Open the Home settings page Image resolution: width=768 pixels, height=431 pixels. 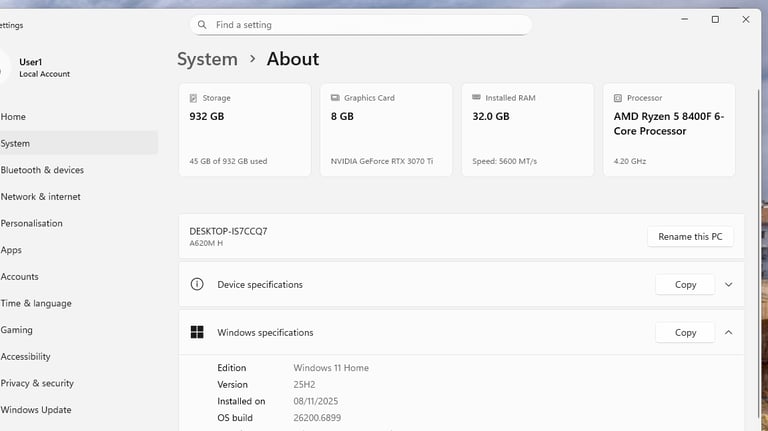pyautogui.click(x=78, y=117)
